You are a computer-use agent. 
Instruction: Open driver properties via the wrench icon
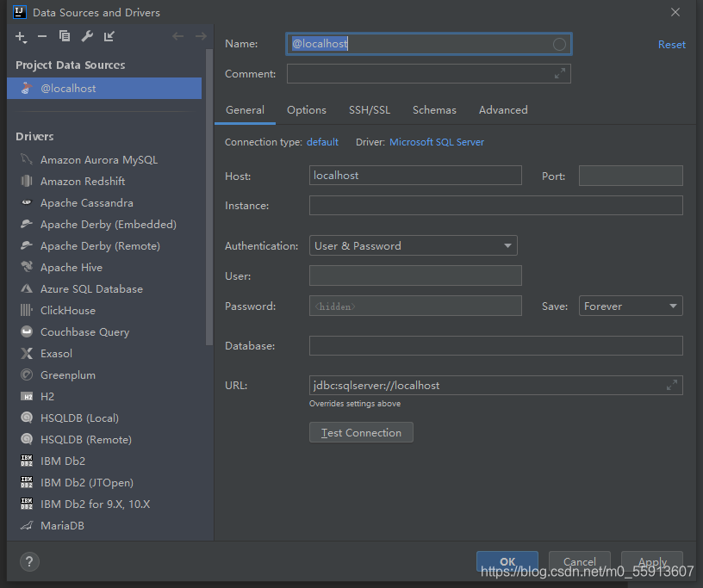(87, 36)
